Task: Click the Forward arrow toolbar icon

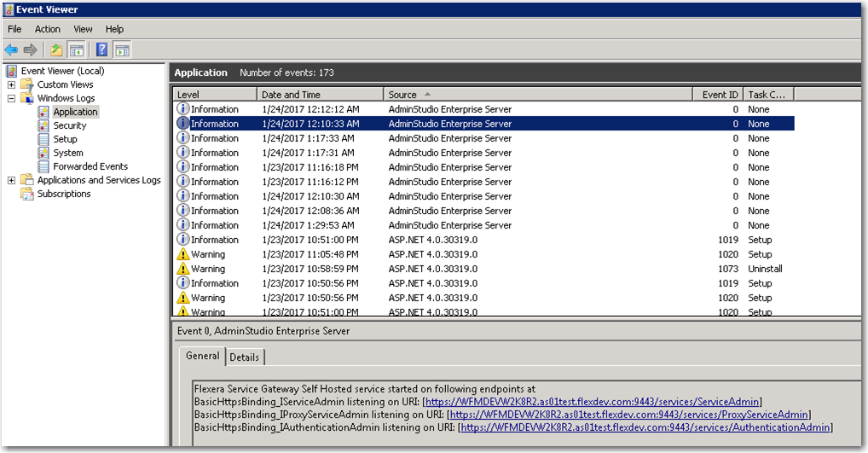Action: pyautogui.click(x=30, y=49)
